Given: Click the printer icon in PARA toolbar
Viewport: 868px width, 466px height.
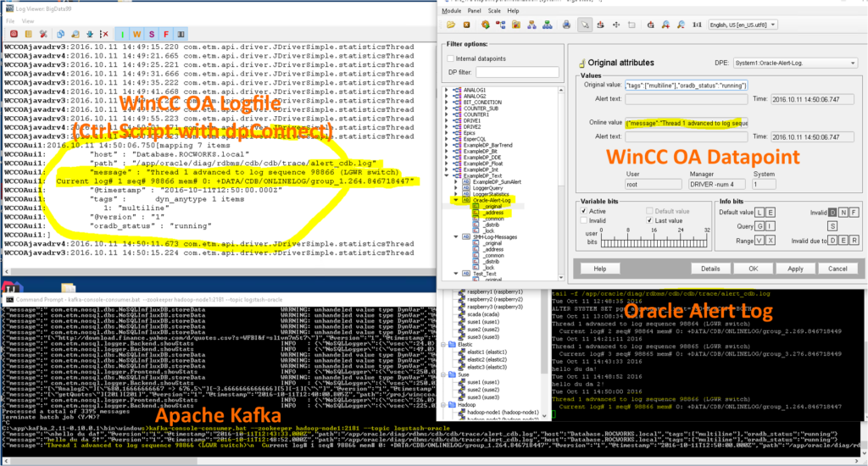Looking at the screenshot, I should tap(566, 25).
